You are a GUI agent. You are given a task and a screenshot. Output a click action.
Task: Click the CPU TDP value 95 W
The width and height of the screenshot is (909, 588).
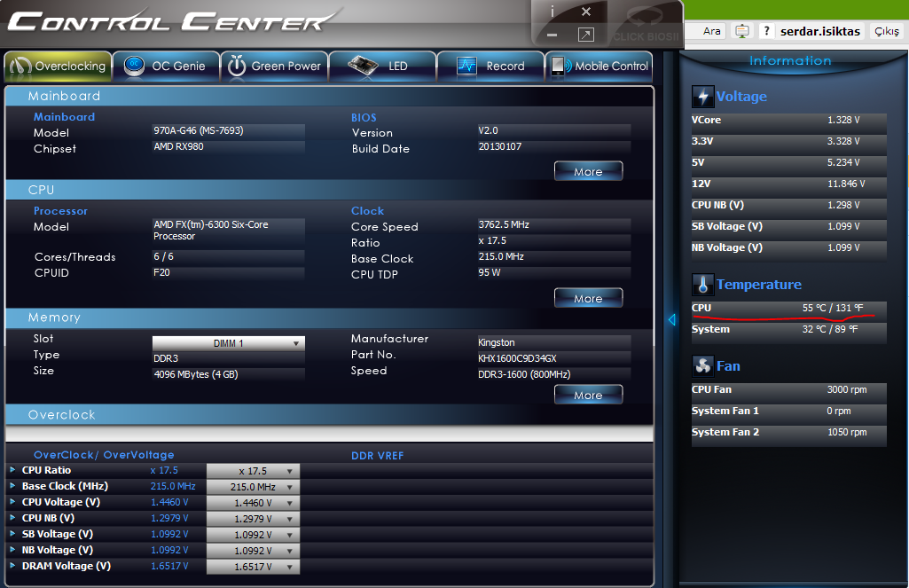(490, 272)
